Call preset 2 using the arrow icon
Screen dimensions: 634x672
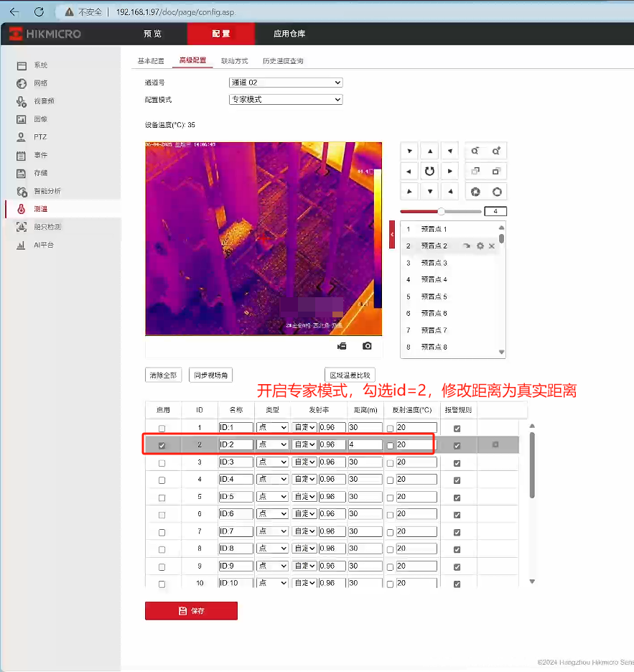coord(467,246)
